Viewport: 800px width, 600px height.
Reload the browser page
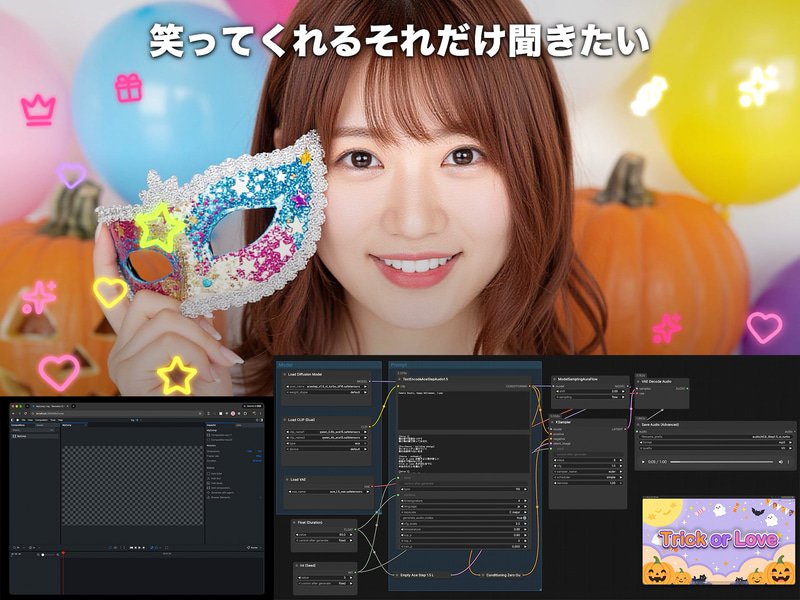pos(26,413)
